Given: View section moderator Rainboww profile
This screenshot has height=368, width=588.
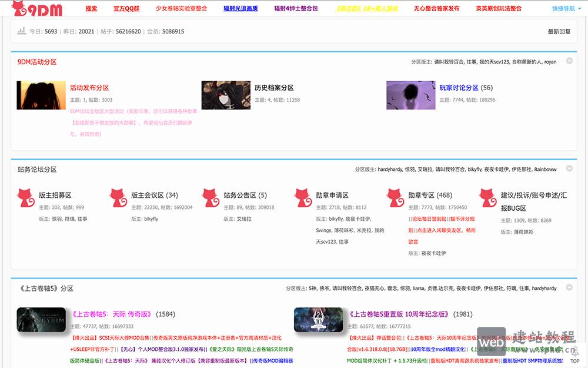Looking at the screenshot, I should click(545, 170).
